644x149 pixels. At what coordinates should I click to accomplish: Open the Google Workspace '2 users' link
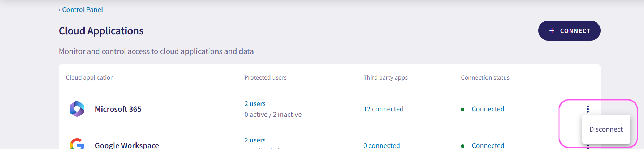pyautogui.click(x=255, y=140)
